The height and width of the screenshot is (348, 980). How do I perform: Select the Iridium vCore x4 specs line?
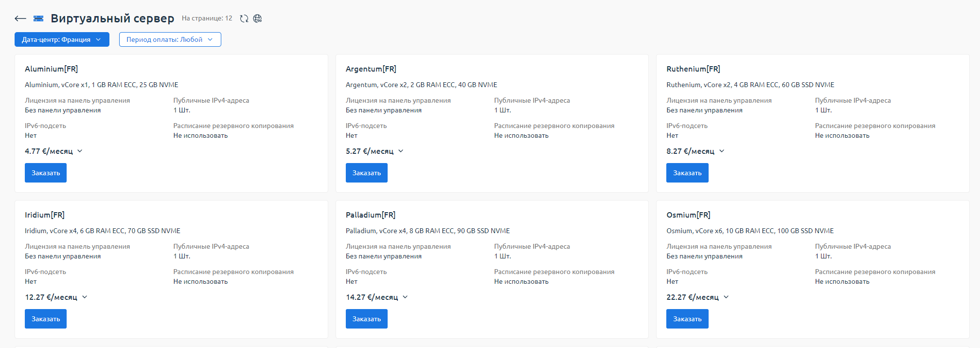(x=103, y=231)
